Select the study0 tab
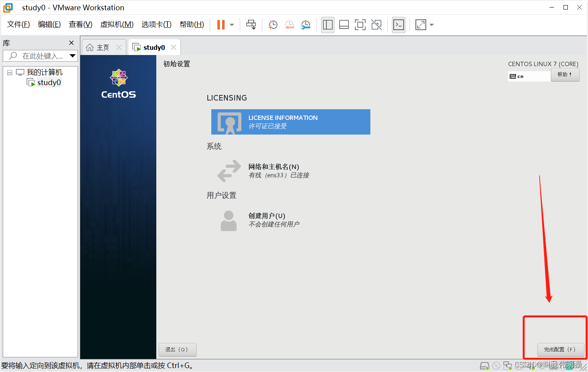Viewport: 588px width, 372px height. 154,47
